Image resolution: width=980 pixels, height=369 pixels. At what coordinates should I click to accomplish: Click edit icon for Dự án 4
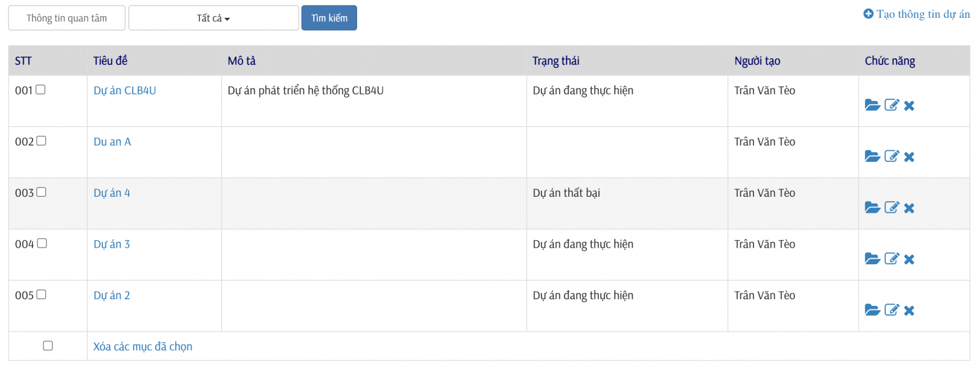(x=892, y=208)
